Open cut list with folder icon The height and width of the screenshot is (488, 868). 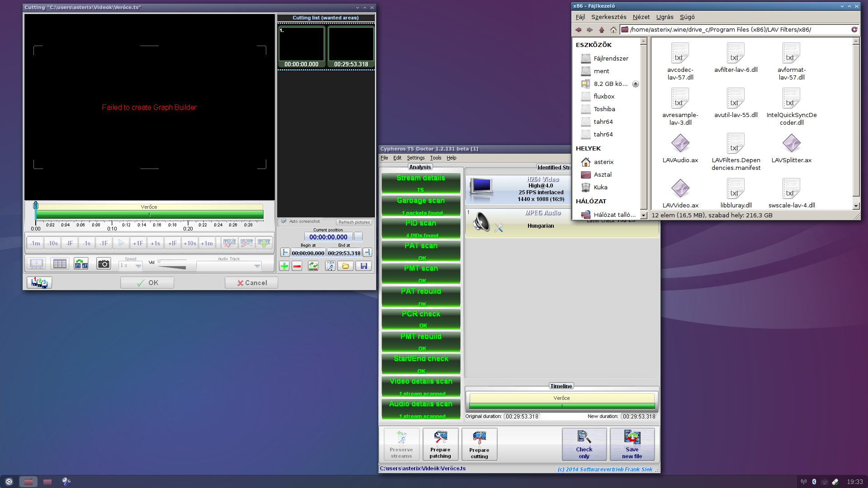pos(346,266)
